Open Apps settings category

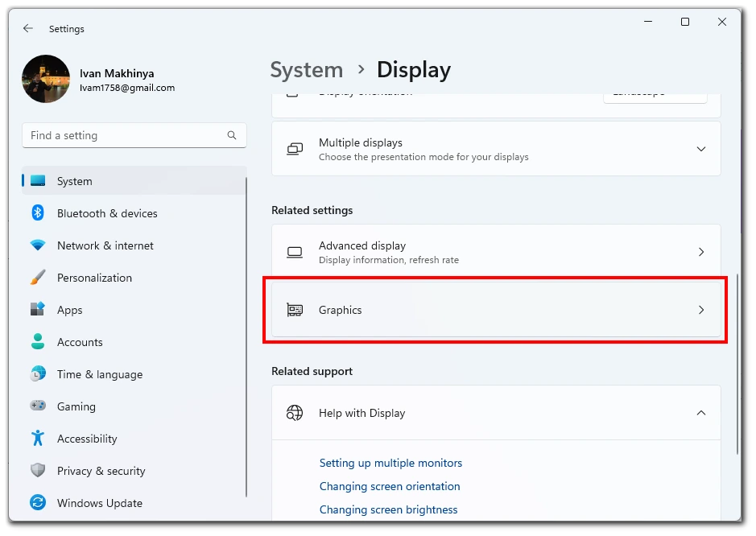134,310
